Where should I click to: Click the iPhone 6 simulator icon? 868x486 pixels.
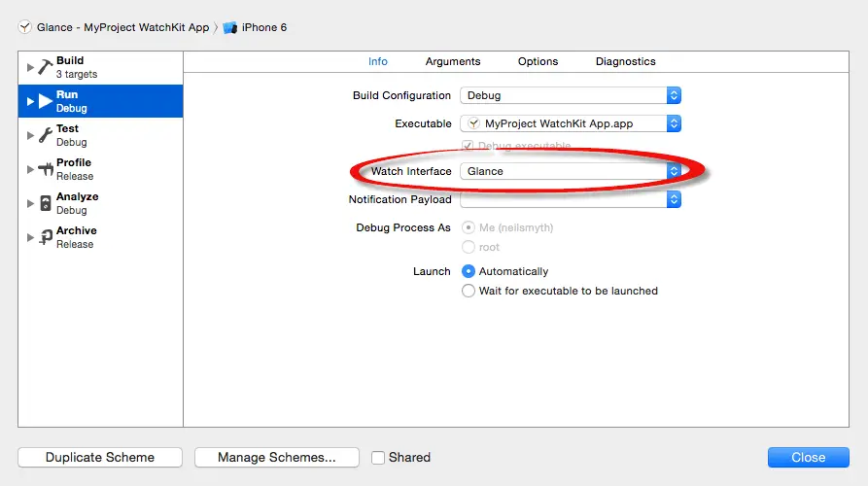point(229,27)
